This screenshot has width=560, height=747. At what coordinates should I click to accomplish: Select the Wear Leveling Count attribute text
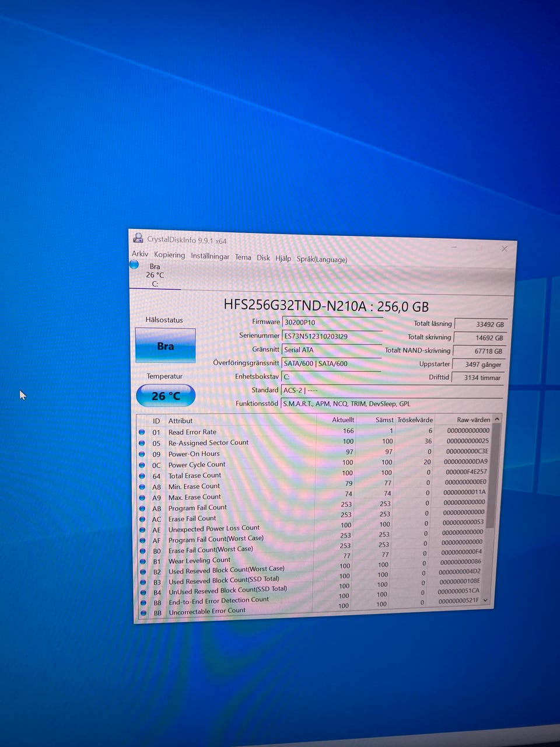(x=199, y=560)
